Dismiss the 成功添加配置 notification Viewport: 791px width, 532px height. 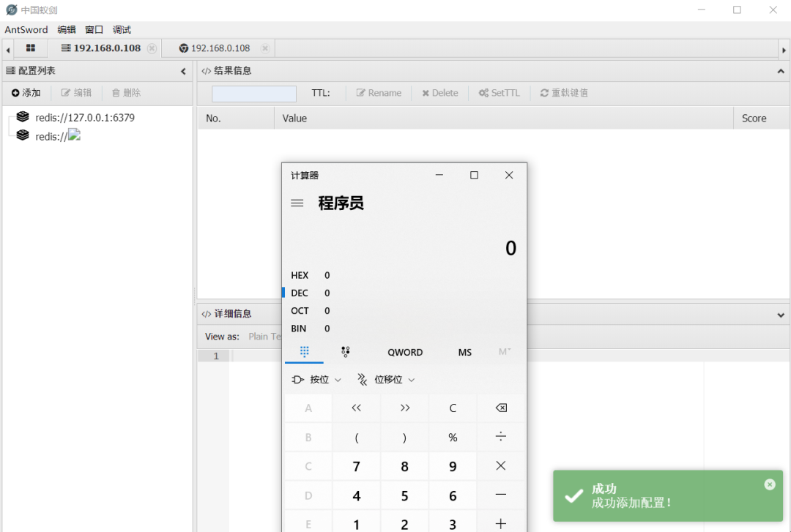(x=769, y=484)
